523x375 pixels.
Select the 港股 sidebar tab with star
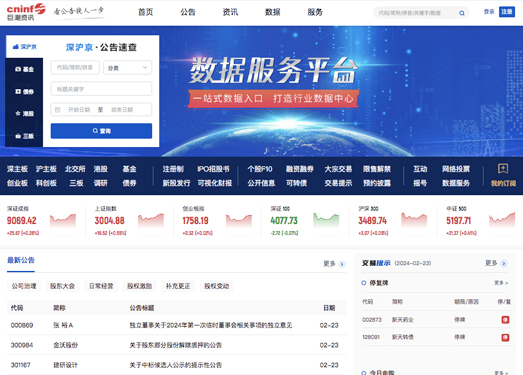(x=24, y=113)
